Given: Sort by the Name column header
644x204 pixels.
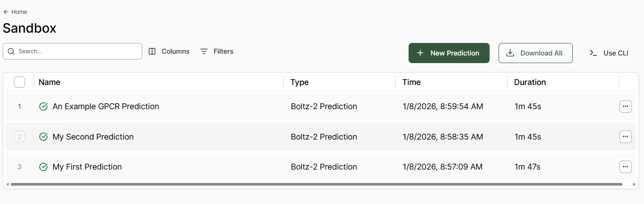Looking at the screenshot, I should [50, 82].
